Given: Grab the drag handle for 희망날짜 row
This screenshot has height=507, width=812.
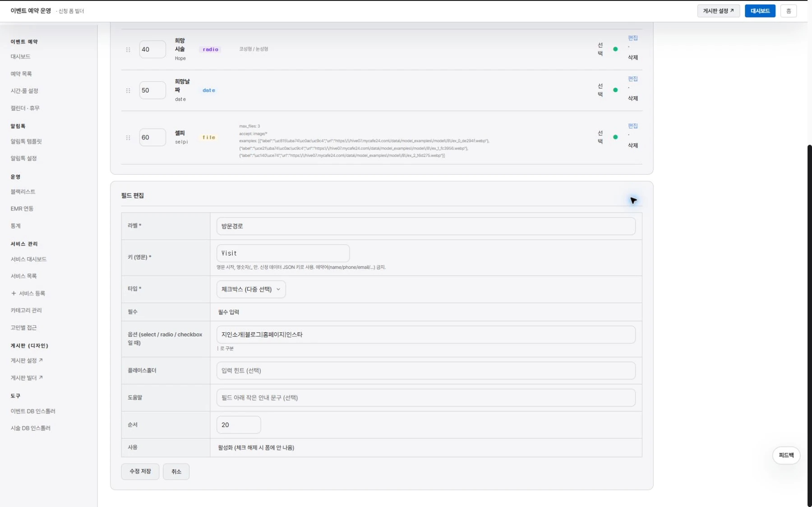Looking at the screenshot, I should coord(128,90).
